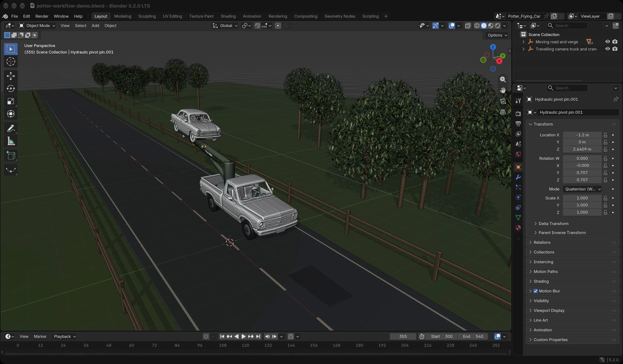Click the pan view hand icon
The width and height of the screenshot is (623, 364).
point(503,90)
